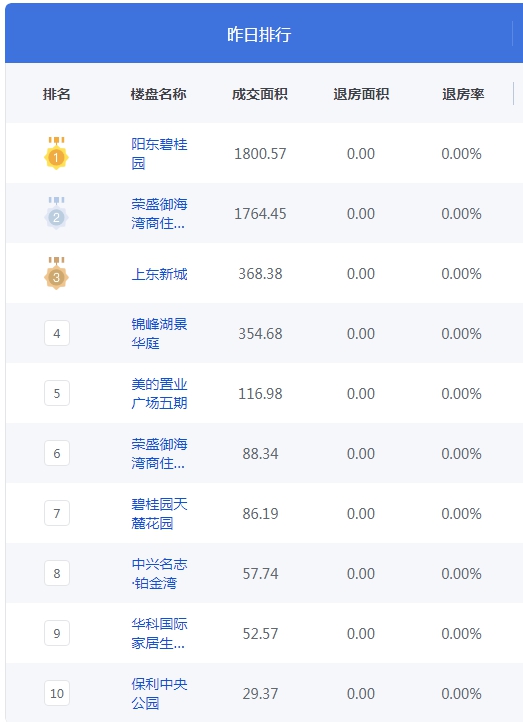Click the silver rank 2 medal icon
The height and width of the screenshot is (722, 523).
pos(57,213)
